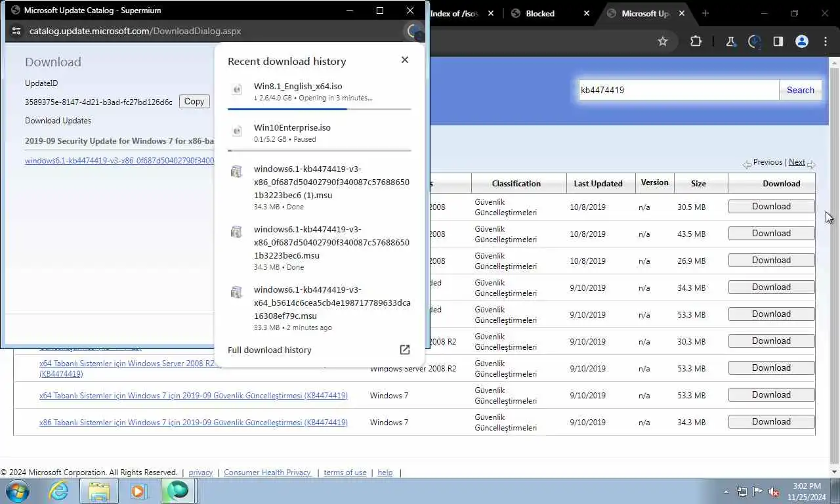The width and height of the screenshot is (840, 504).
Task: Select the Microsoft Update Catalog tab
Action: pyautogui.click(x=645, y=13)
